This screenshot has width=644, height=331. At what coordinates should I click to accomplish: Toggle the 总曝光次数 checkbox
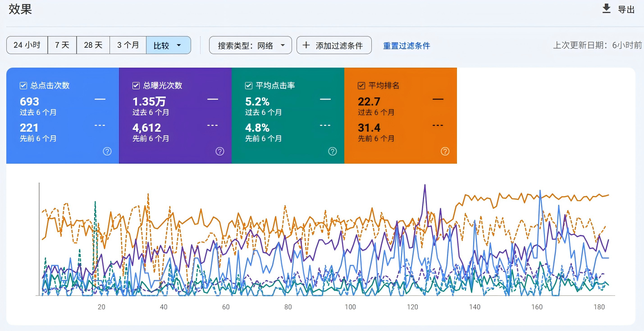[x=136, y=86]
